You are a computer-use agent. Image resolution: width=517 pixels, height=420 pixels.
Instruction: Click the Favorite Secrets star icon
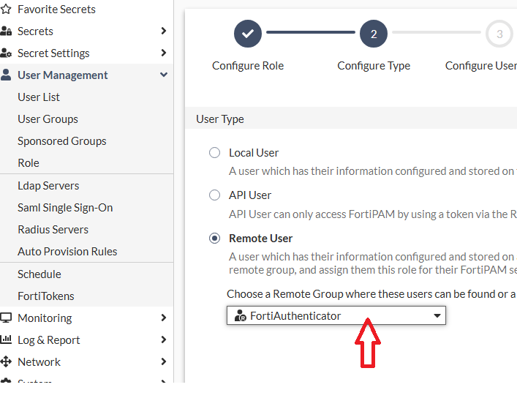coord(6,10)
